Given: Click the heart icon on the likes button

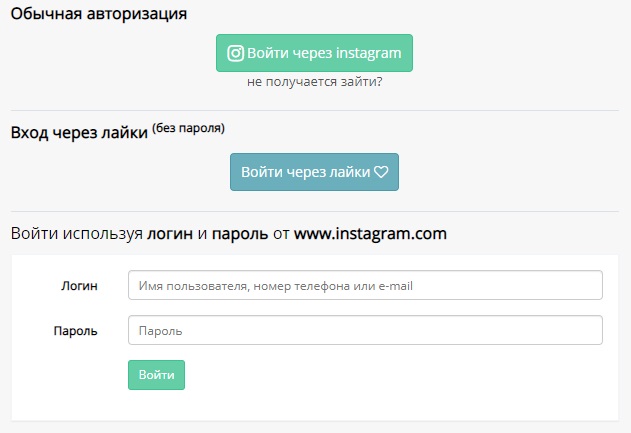Looking at the screenshot, I should click(x=381, y=172).
